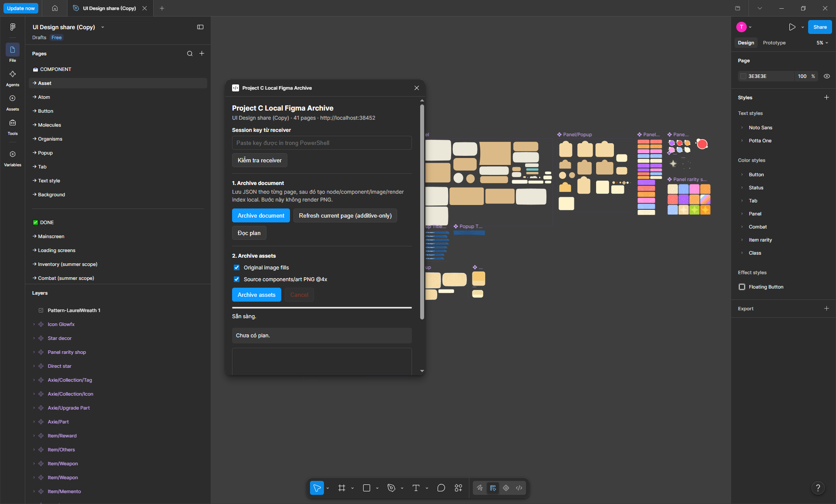Close the Project C Local Figma Archive dialog
Viewport: 836px width, 504px height.
[x=417, y=88]
